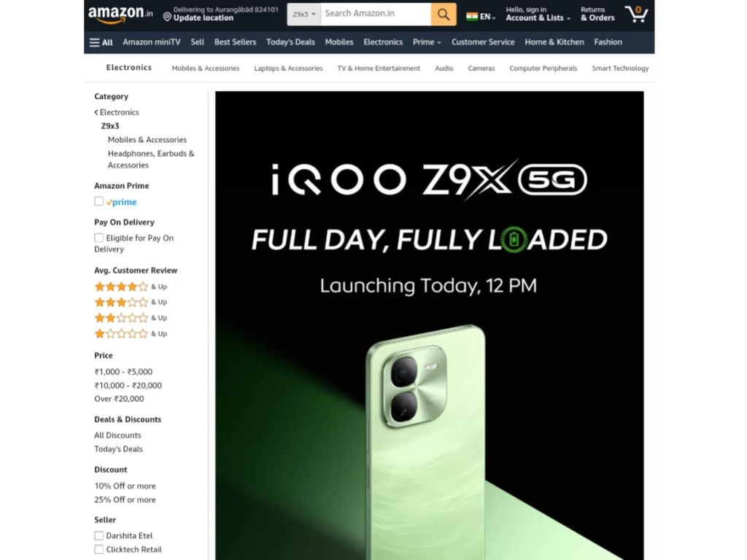
Task: Click the Amazon.in logo
Action: click(x=120, y=14)
